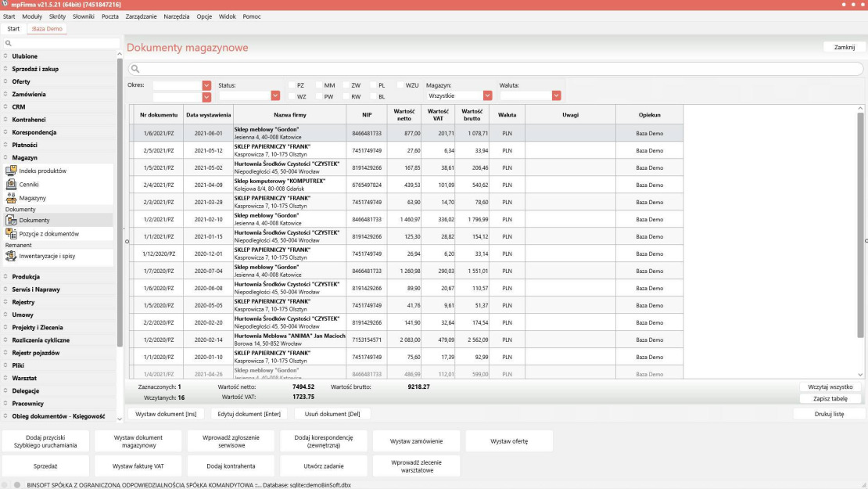
Task: Click the magnifier icon in the documents search bar
Action: point(135,69)
